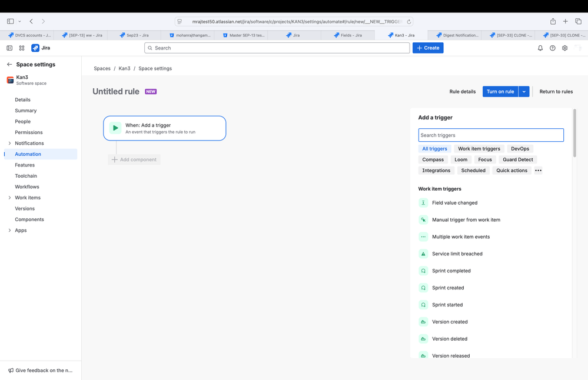The width and height of the screenshot is (588, 380).
Task: Click the feedback megaphone icon
Action: pos(11,370)
